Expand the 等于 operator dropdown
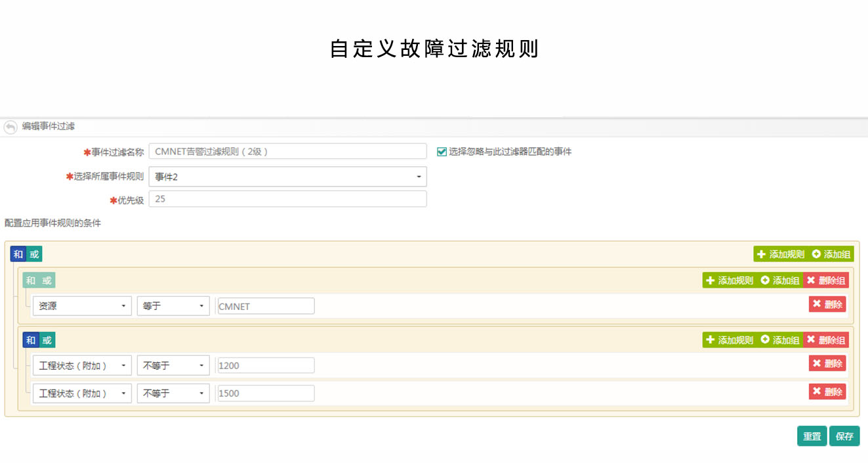 pos(173,306)
